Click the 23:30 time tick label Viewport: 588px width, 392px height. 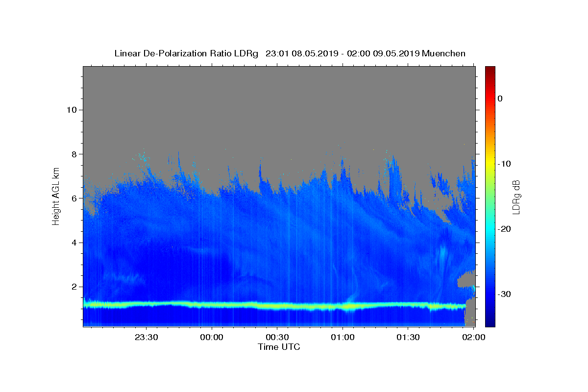pos(146,337)
